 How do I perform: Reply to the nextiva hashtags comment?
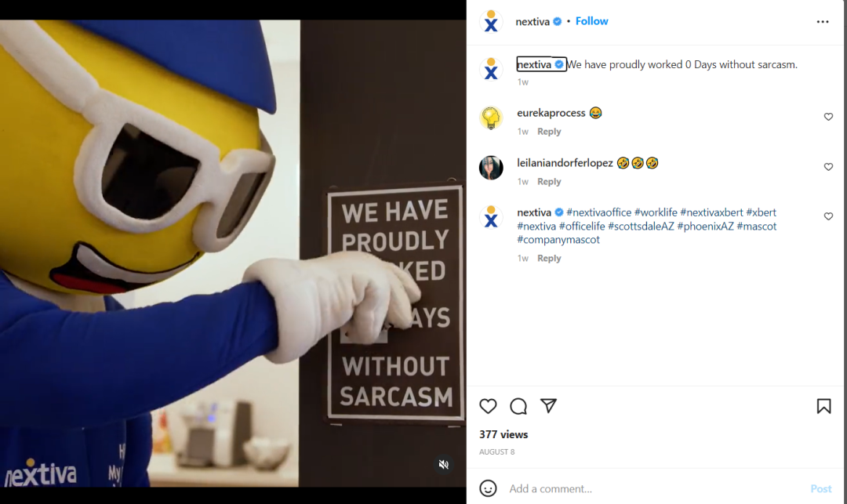(549, 259)
